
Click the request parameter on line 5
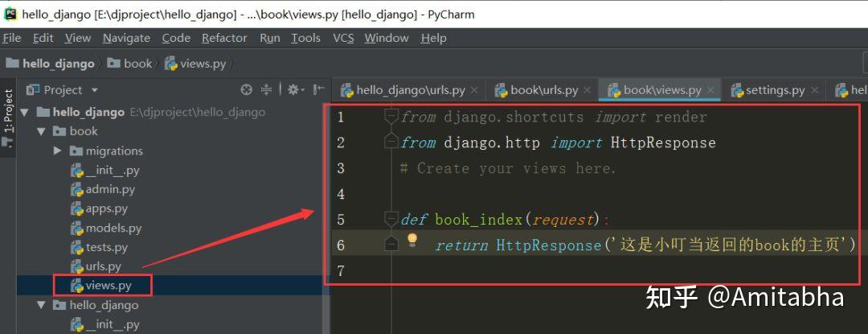click(563, 220)
